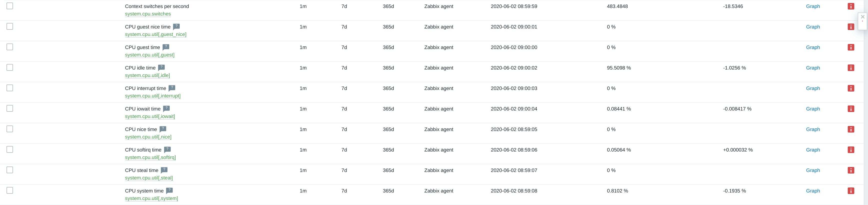Select the CPU guest time row checkbox
Screen dimensions: 868x205
[10, 47]
